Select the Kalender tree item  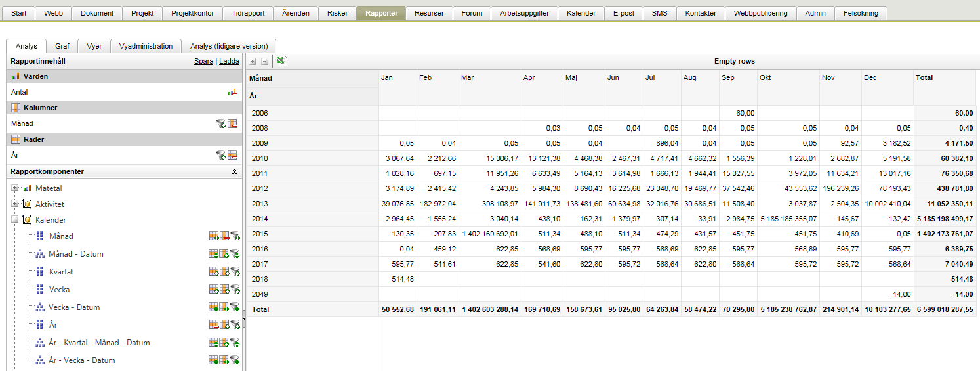51,220
